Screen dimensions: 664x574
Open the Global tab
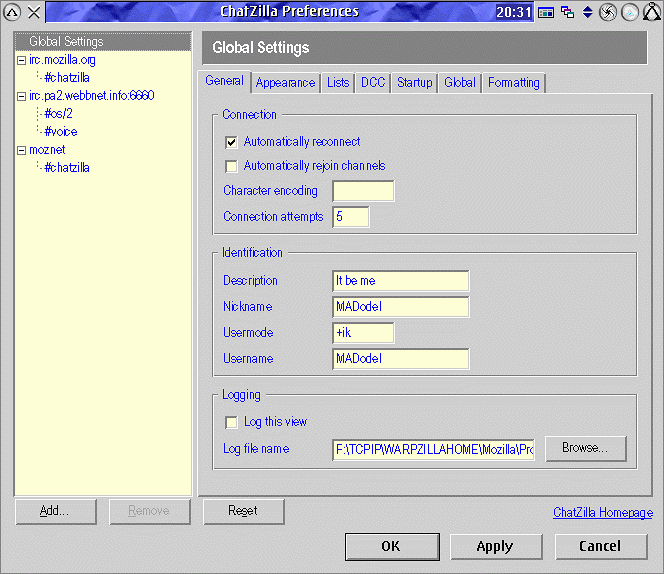460,83
